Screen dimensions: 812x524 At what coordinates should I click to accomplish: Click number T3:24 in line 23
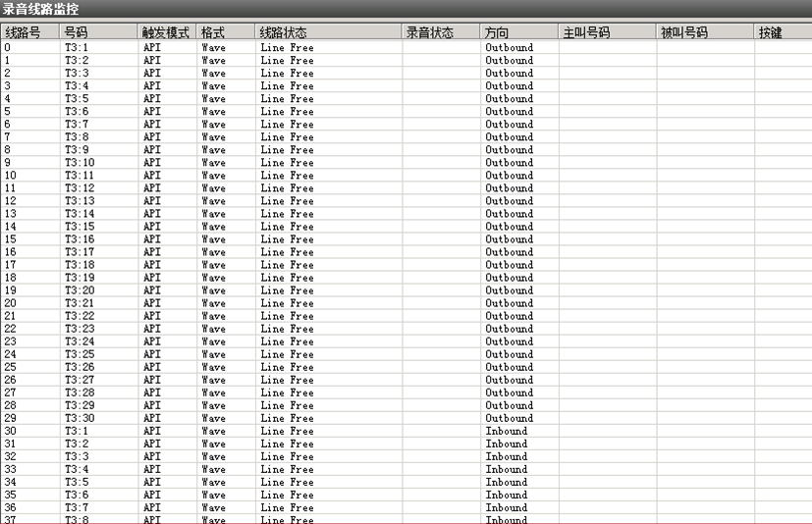point(80,341)
